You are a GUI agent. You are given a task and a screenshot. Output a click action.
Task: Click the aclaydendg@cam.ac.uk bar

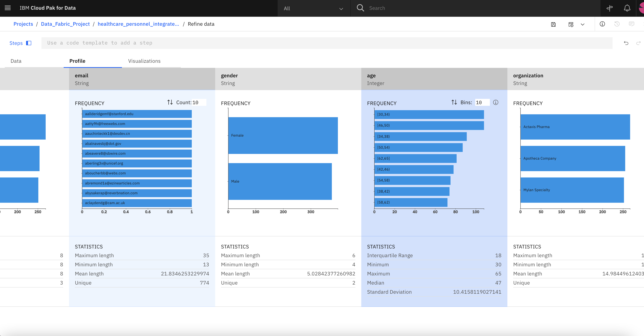tap(137, 203)
